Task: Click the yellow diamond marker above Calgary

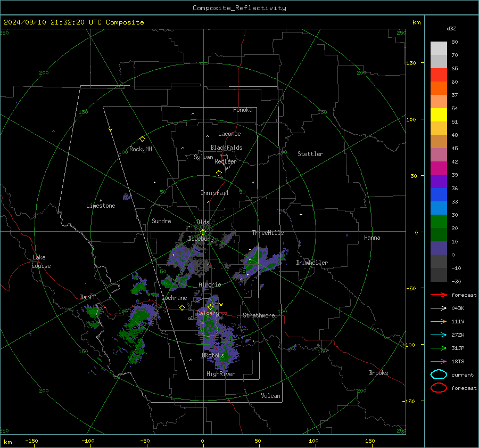Action: point(210,307)
